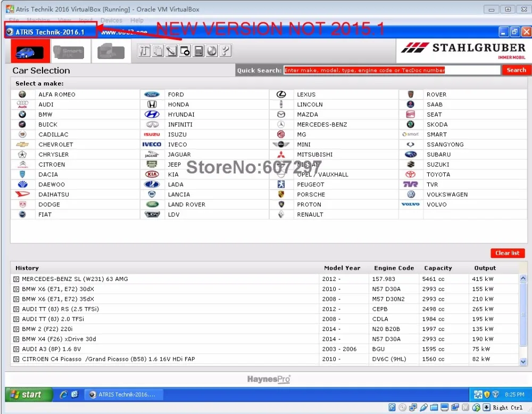Click the history list scroll-down arrow
Screen dimensions: 532x414
(523, 361)
